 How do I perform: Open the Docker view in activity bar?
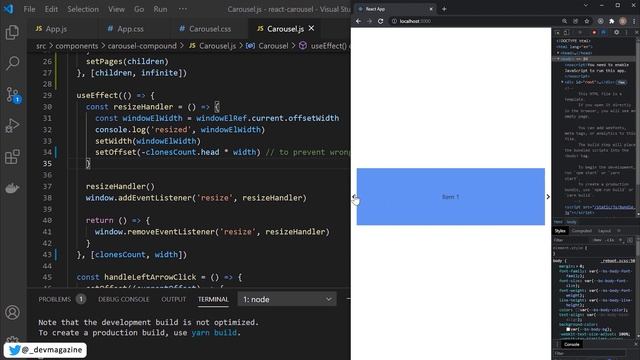click(12, 188)
